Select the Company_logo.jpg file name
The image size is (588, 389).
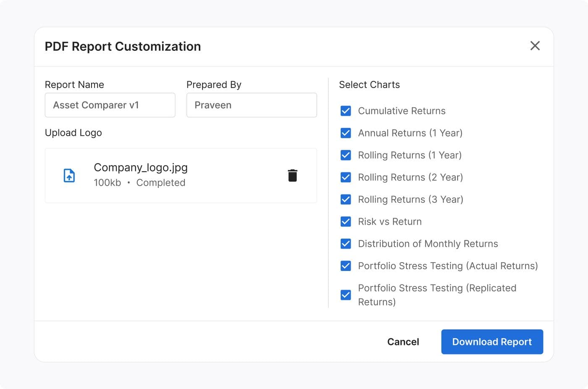coord(141,168)
